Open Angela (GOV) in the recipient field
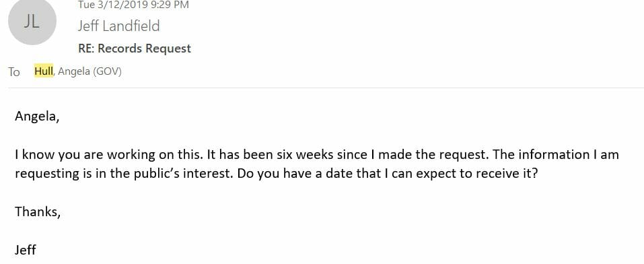This screenshot has height=264, width=644. pyautogui.click(x=90, y=71)
